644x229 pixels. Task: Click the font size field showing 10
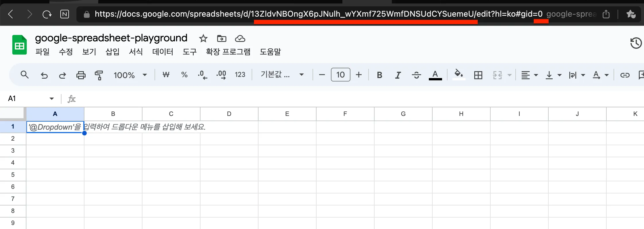click(340, 75)
